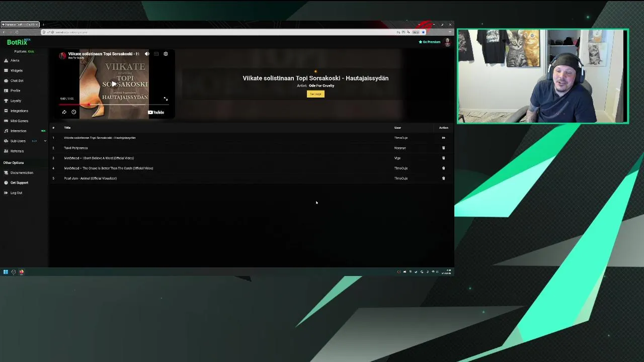Mute the YouTube player volume icon
Viewport: 644px width, 362px height.
(x=147, y=54)
